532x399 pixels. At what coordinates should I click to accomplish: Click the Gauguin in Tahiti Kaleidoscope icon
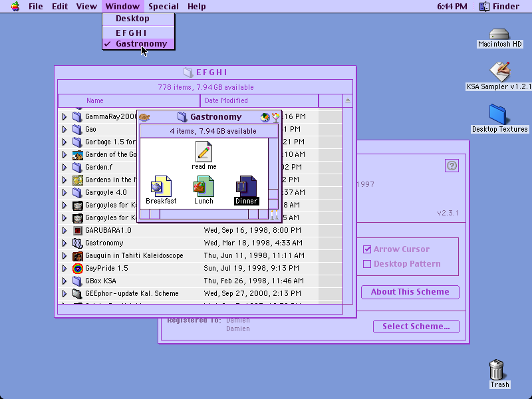[78, 255]
